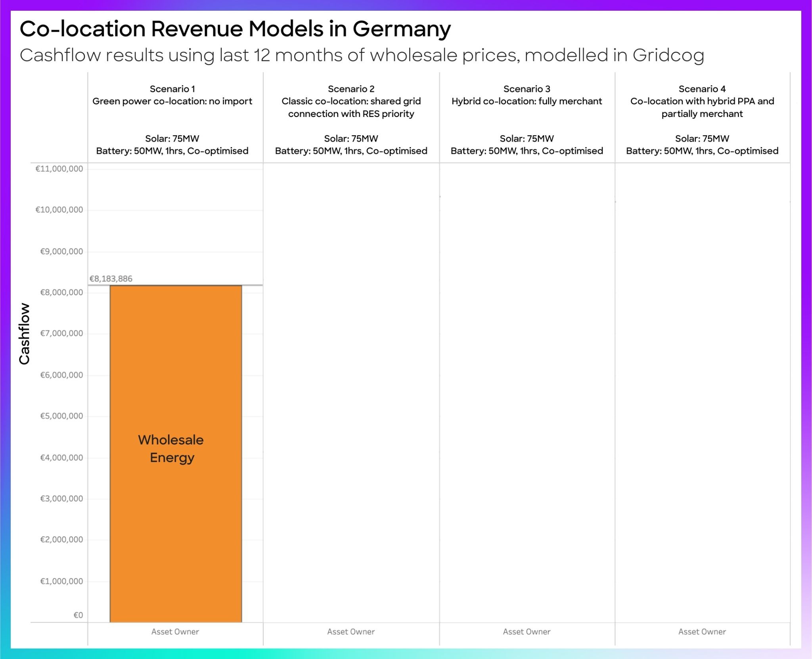Click the Cashflow axis title
This screenshot has width=812, height=659.
pyautogui.click(x=25, y=333)
